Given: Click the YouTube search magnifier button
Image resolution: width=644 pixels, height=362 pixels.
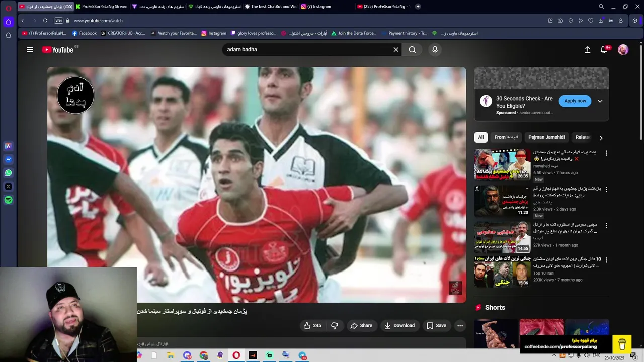Looking at the screenshot, I should pyautogui.click(x=412, y=50).
